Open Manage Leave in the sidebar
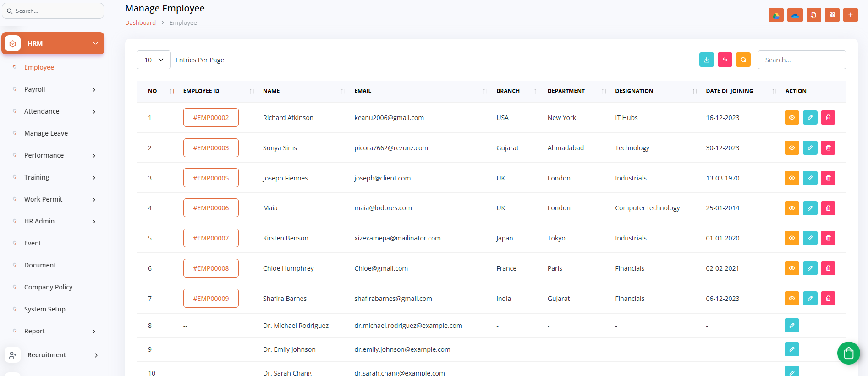The height and width of the screenshot is (376, 868). [x=46, y=133]
